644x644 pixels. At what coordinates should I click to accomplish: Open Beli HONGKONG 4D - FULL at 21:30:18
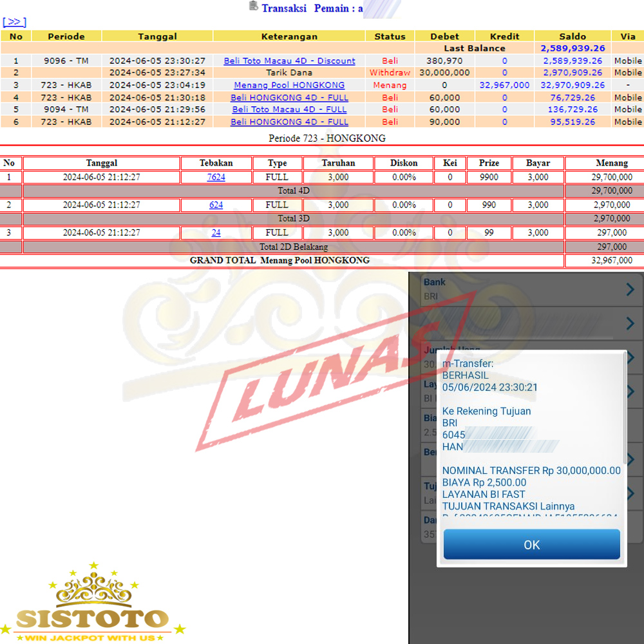point(289,97)
